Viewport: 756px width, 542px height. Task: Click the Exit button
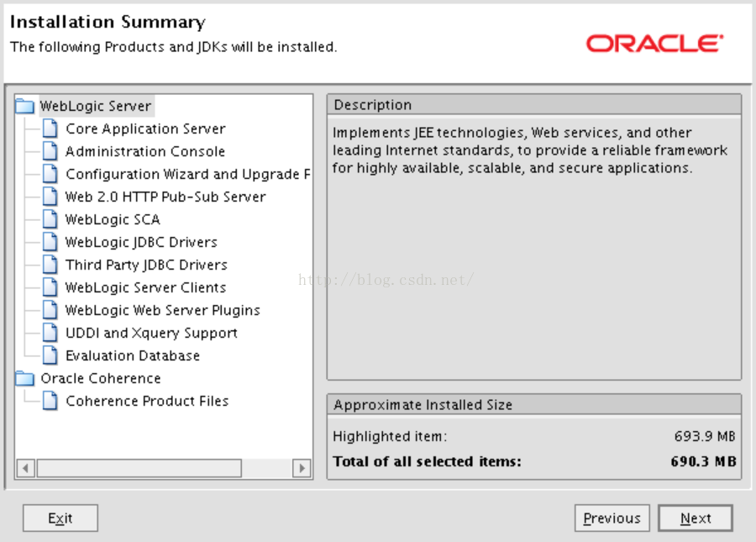pos(60,518)
